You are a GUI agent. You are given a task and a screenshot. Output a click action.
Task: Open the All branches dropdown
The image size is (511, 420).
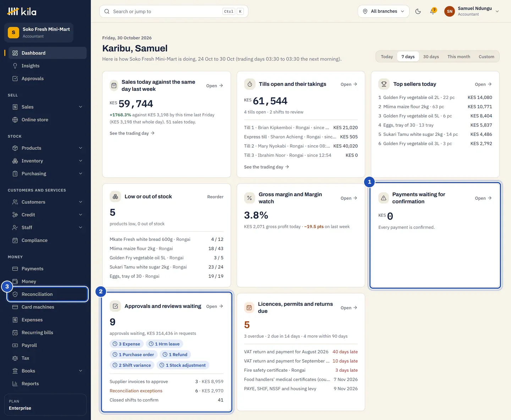coord(383,11)
